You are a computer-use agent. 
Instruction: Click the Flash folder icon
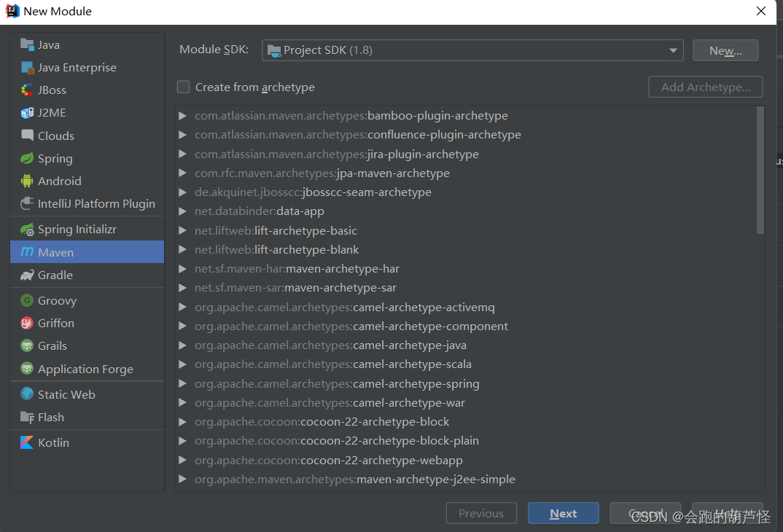(x=27, y=417)
